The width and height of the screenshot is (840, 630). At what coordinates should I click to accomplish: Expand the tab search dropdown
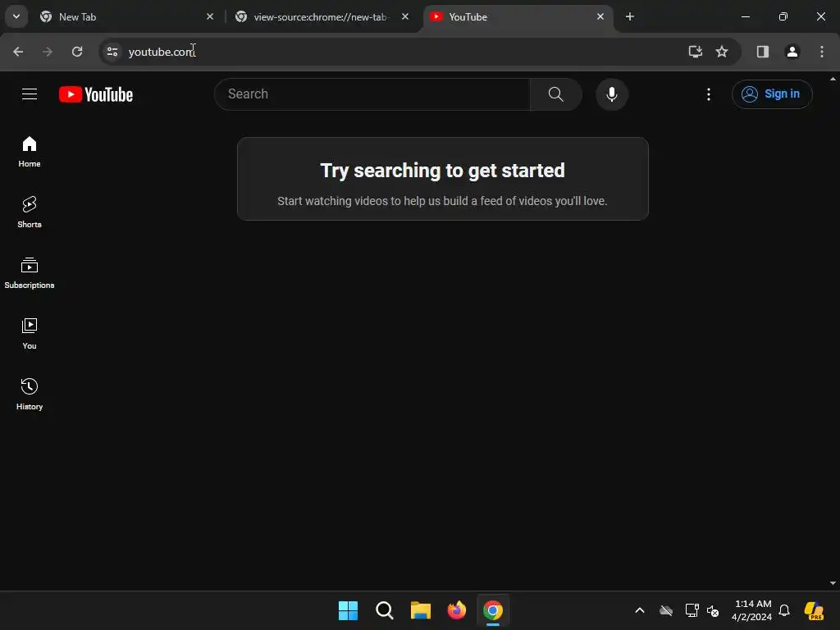16,16
